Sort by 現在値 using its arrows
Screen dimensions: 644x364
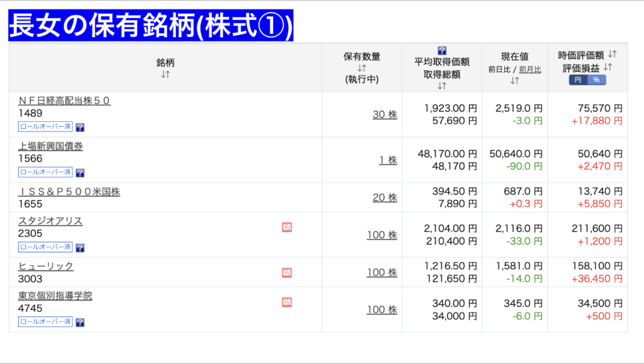(514, 80)
